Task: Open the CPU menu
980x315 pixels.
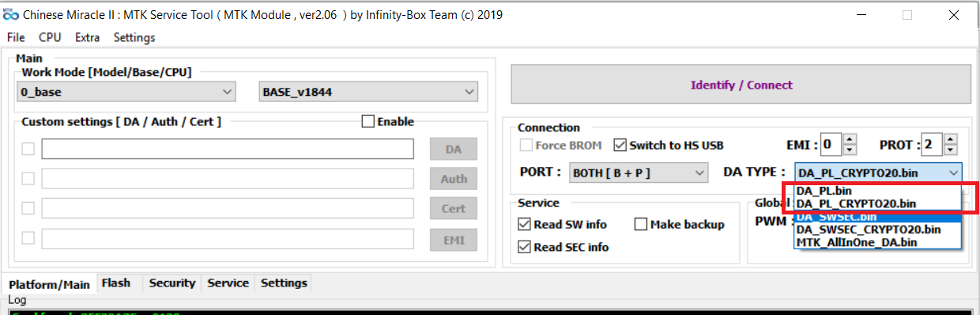Action: coord(50,37)
